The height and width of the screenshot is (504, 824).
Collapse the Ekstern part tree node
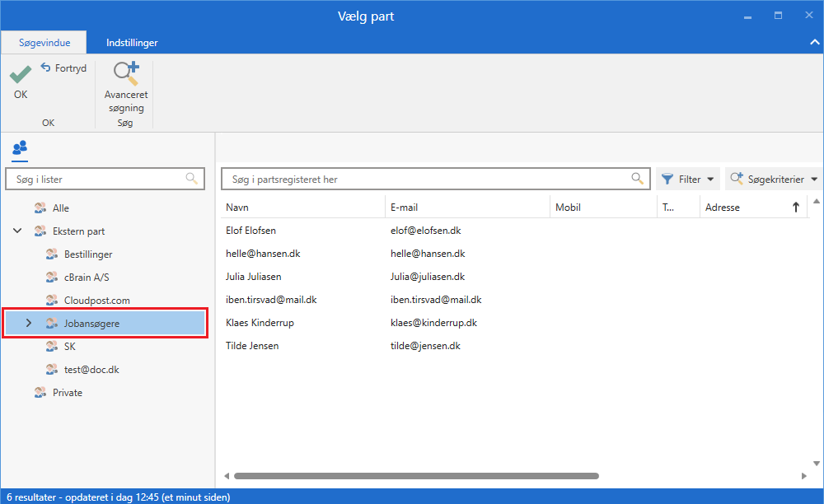pos(17,231)
